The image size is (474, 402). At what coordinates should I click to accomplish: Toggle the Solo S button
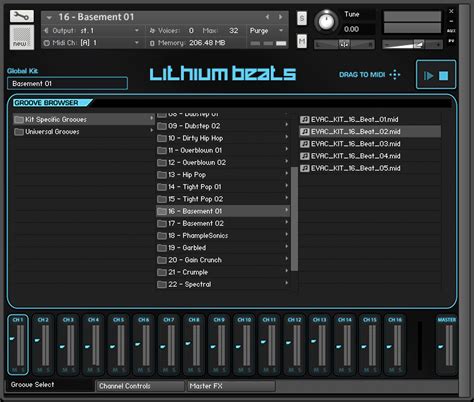click(302, 18)
